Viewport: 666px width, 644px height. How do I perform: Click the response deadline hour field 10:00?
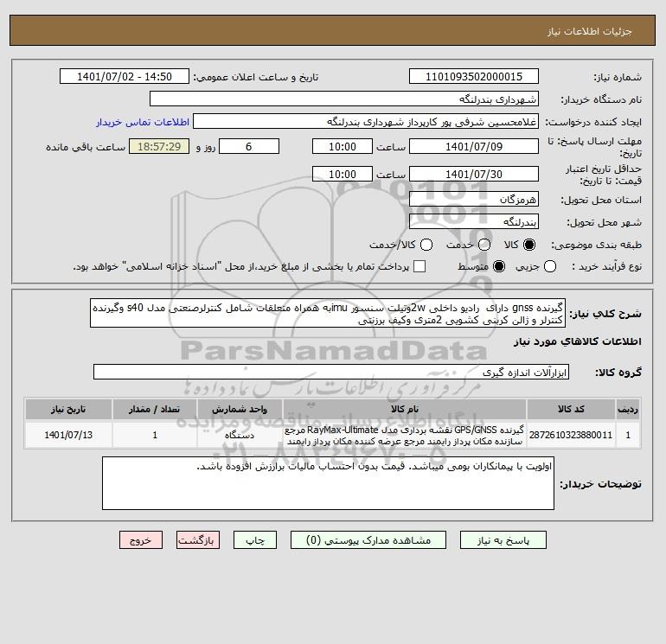click(343, 146)
